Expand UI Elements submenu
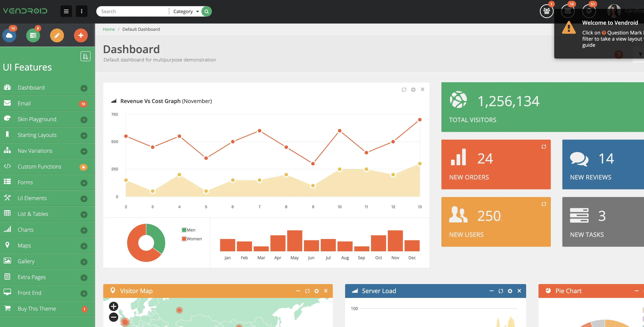 (x=84, y=199)
